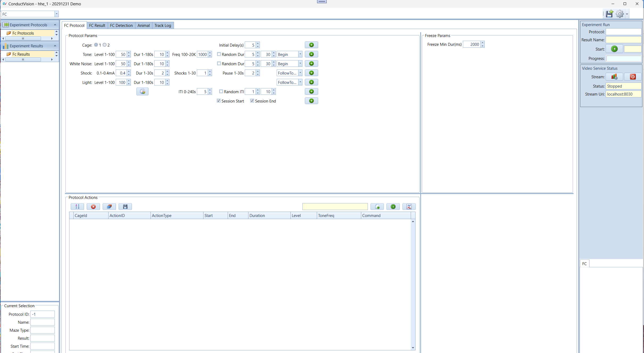The image size is (644, 353).
Task: Switch to the FC Detection tab
Action: [x=121, y=26]
